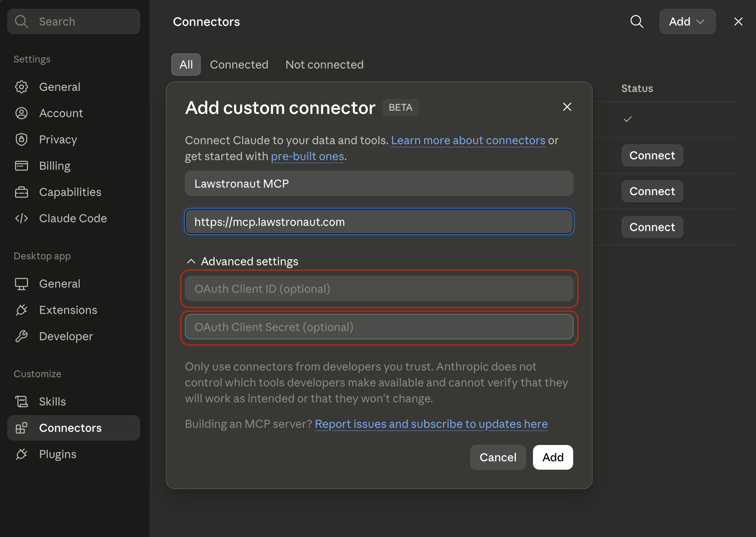Click the connector name field "Lawstronaut MCP"
The image size is (756, 537).
[379, 183]
